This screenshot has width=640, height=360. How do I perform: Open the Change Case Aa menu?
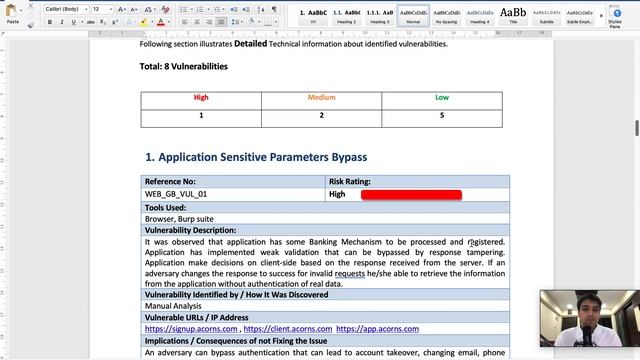[x=149, y=9]
